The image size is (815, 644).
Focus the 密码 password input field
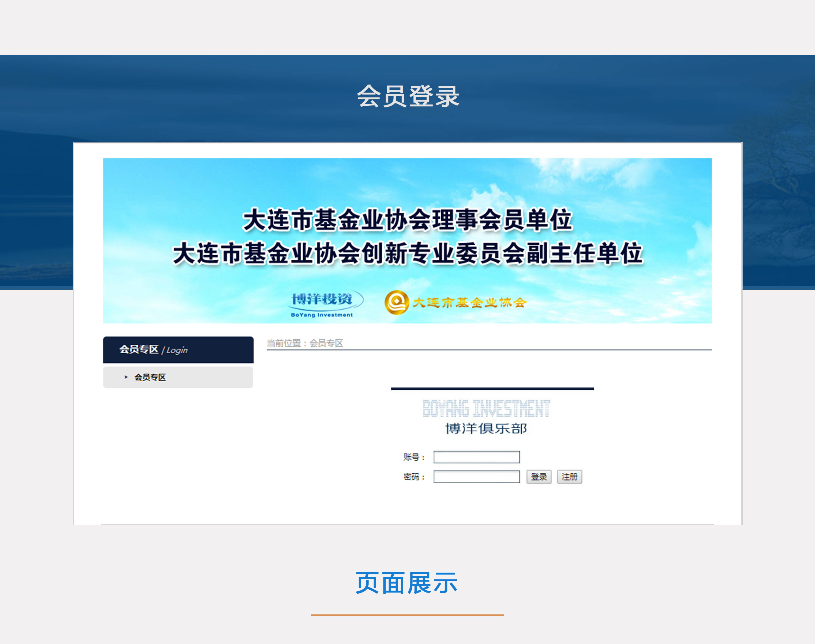coord(476,476)
